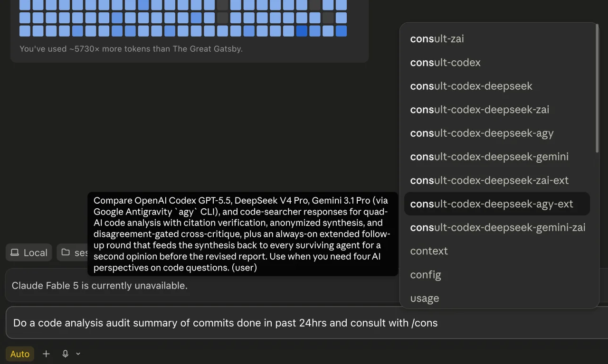The image size is (608, 364).
Task: Select the context command
Action: tap(497, 251)
